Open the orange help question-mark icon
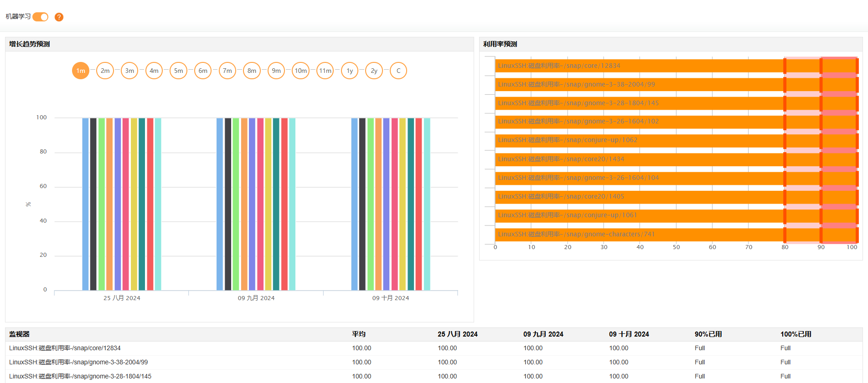This screenshot has height=383, width=868. coord(59,17)
